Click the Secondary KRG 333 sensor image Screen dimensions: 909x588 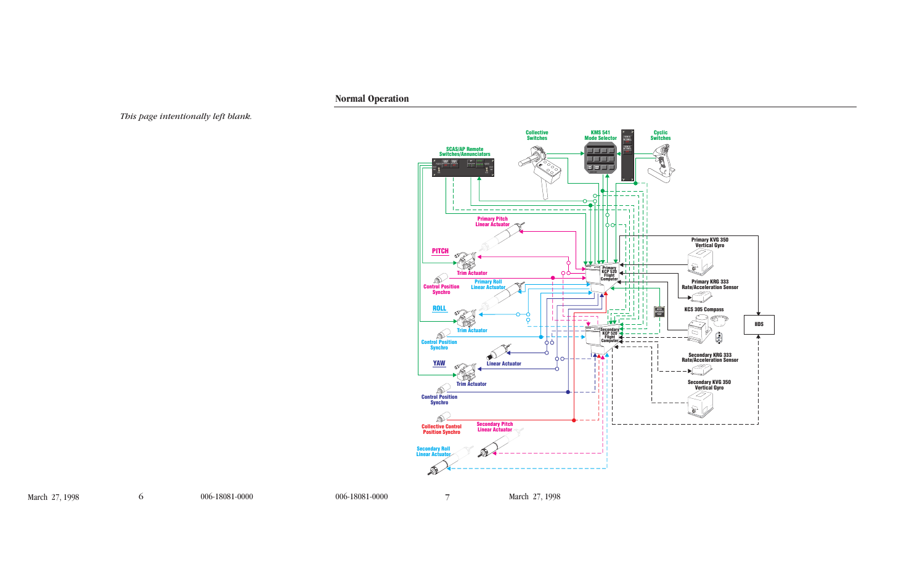[701, 370]
